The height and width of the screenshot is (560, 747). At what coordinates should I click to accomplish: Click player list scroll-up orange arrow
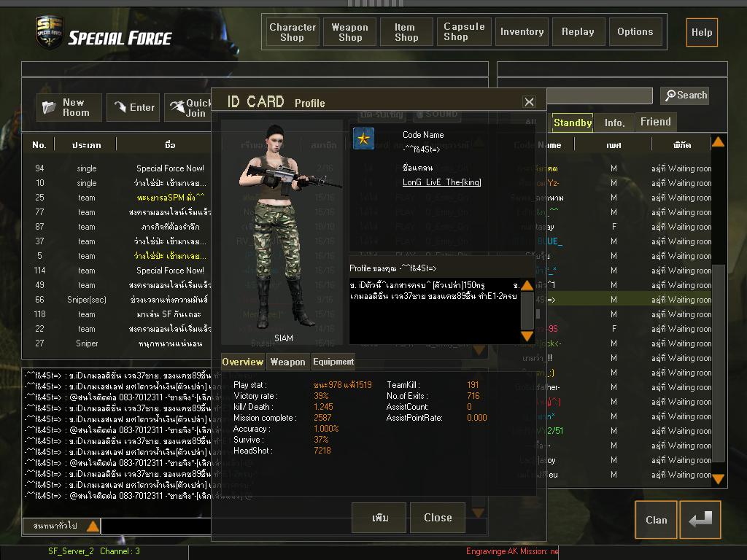point(718,142)
